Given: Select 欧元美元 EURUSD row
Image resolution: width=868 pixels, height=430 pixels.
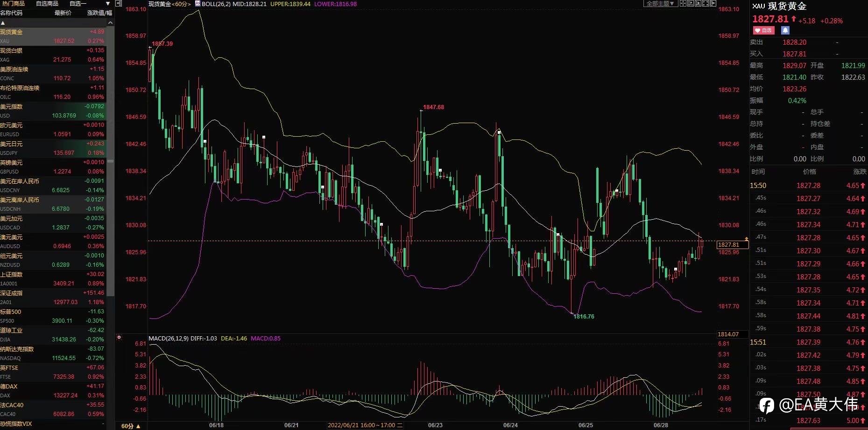Looking at the screenshot, I should 53,130.
